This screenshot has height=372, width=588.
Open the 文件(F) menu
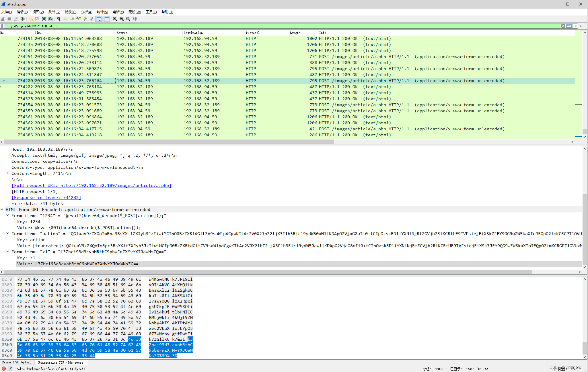coord(7,12)
